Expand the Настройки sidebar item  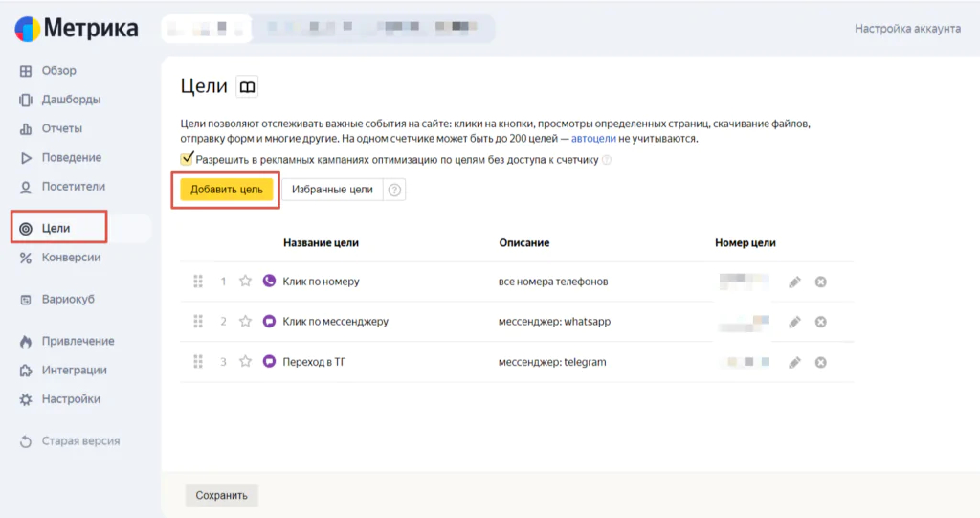point(70,399)
